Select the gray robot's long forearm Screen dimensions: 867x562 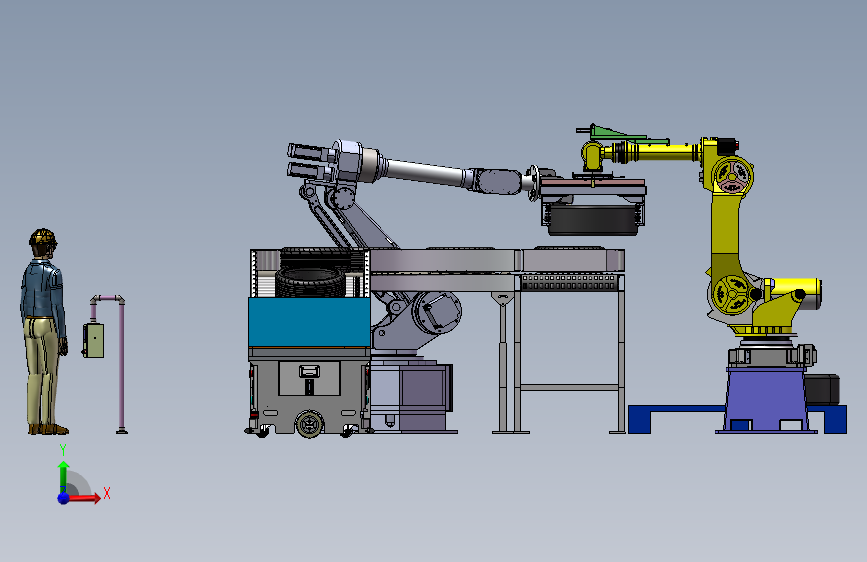[x=426, y=171]
